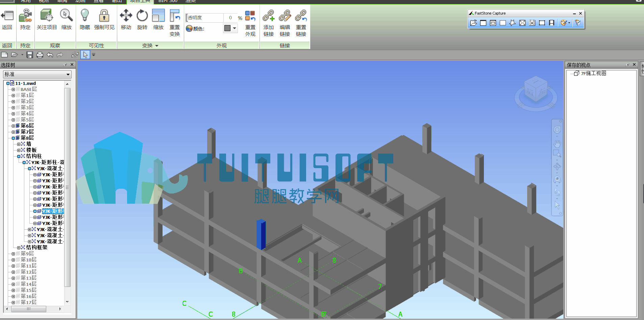Click 添加链接 (Add Link) icon
This screenshot has width=644, height=320.
pyautogui.click(x=269, y=16)
